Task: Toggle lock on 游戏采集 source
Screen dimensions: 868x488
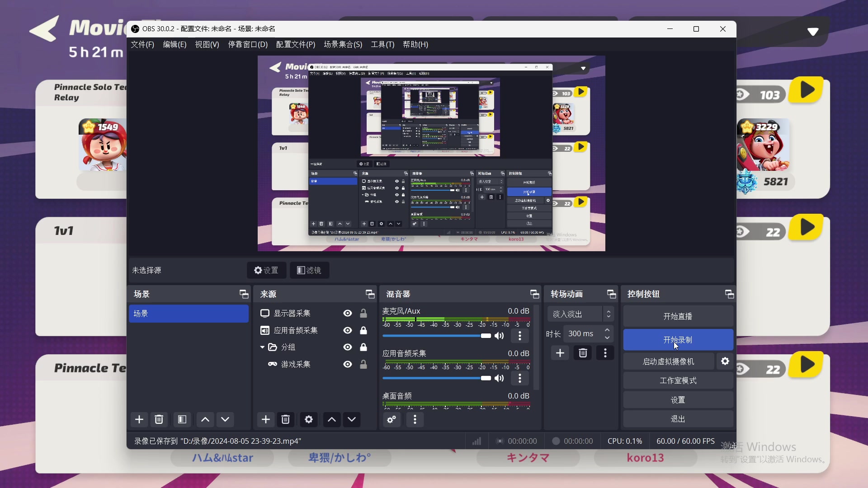Action: pyautogui.click(x=363, y=364)
